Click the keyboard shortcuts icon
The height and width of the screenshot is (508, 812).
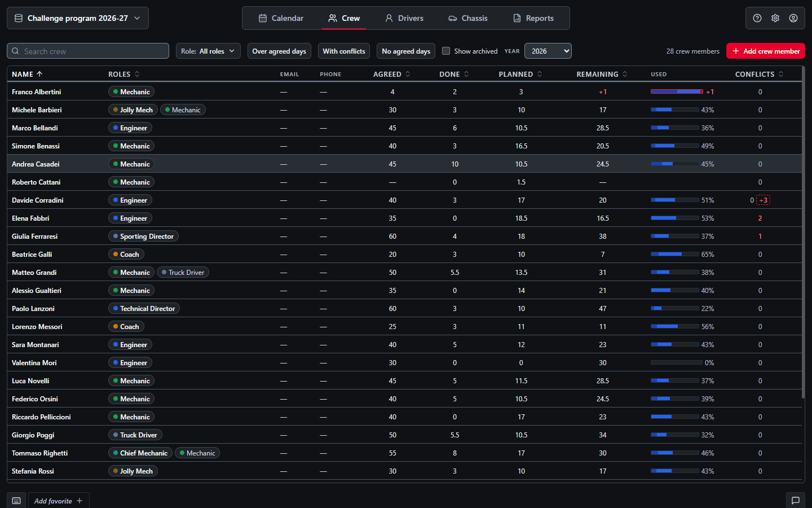(16, 501)
